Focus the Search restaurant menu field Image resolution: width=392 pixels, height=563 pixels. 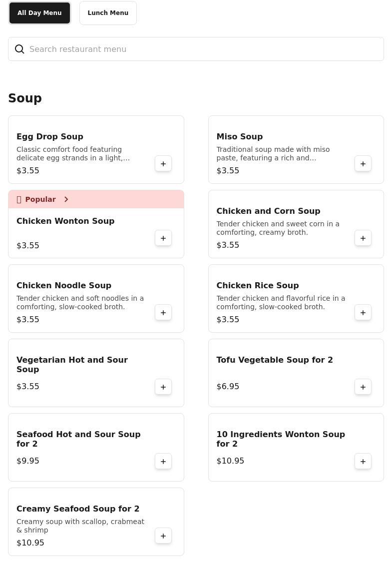click(x=200, y=49)
